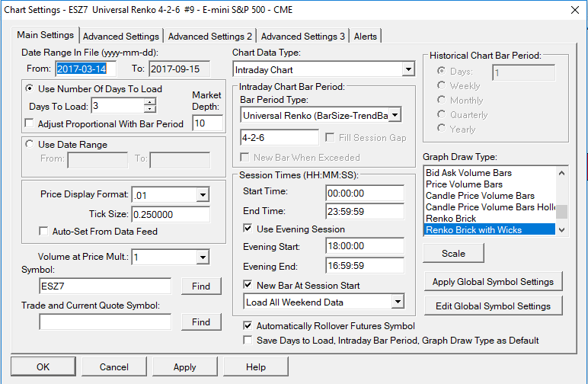The height and width of the screenshot is (384, 588).
Task: Select Renko Brick with Wicks draw type
Action: pyautogui.click(x=490, y=229)
